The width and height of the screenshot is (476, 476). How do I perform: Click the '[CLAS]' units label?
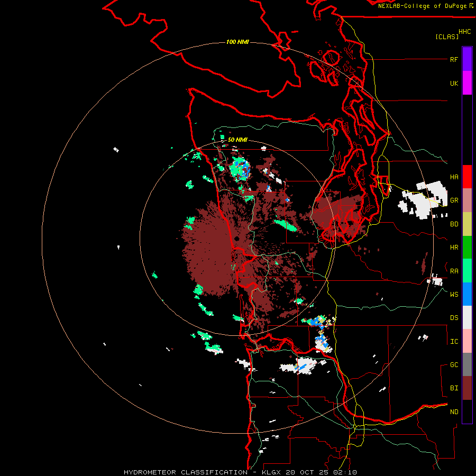tap(447, 36)
